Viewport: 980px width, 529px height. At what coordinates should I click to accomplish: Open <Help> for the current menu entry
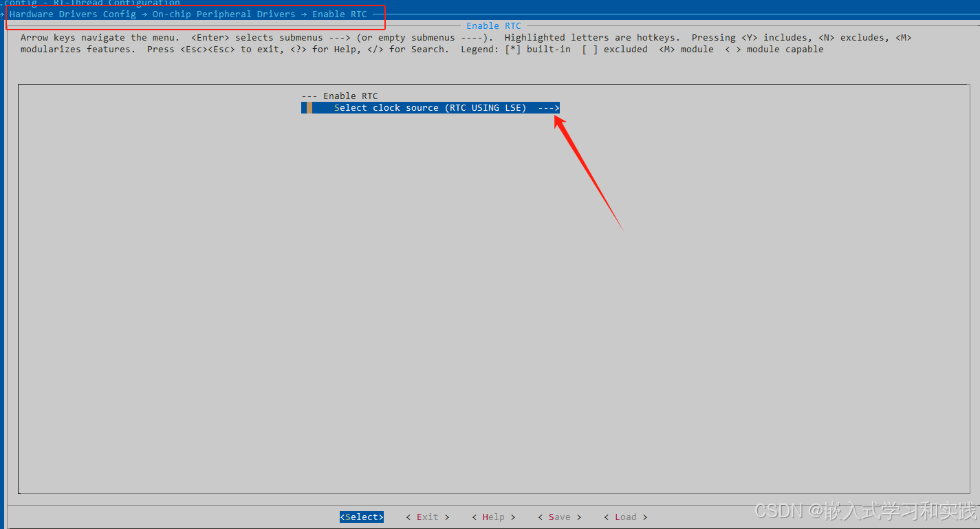493,517
